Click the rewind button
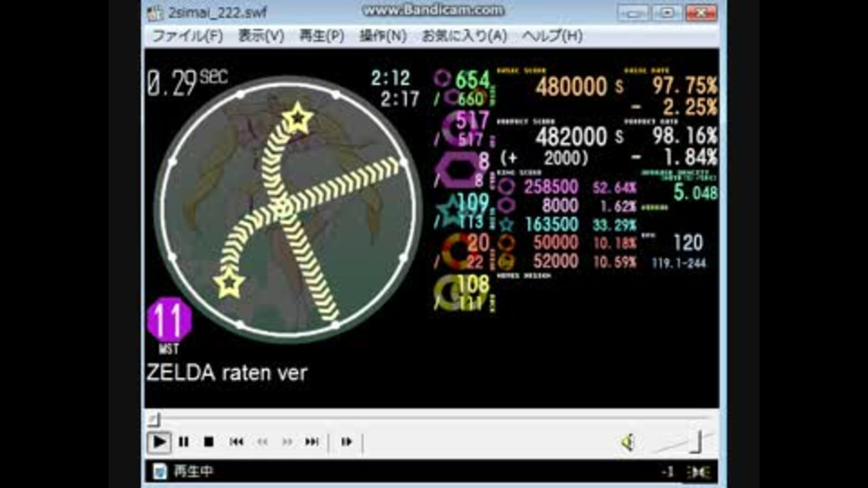Viewport: 868px width, 488px height. (262, 442)
